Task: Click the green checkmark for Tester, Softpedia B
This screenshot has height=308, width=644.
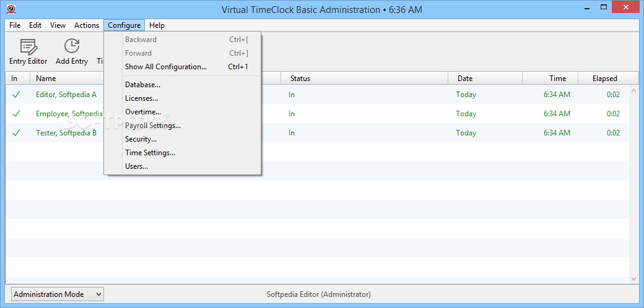Action: (16, 133)
